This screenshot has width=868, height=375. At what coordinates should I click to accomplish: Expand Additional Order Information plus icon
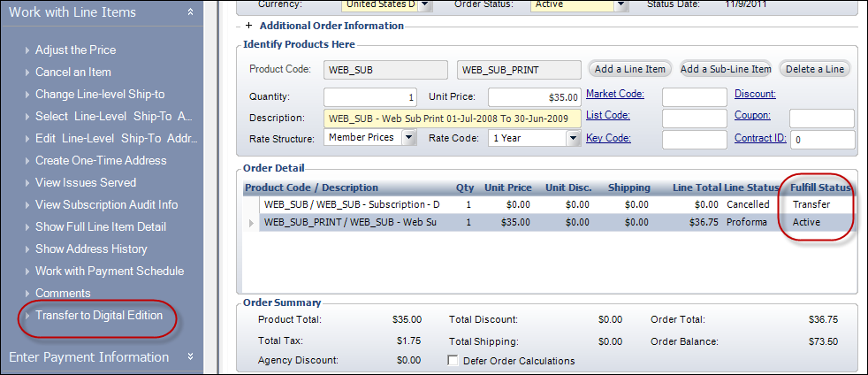pos(249,26)
